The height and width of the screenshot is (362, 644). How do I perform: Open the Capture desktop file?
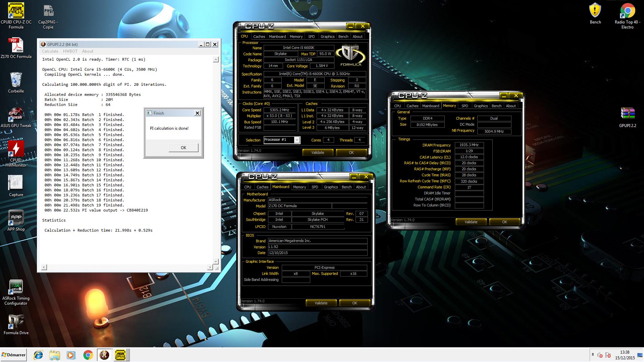coord(16,186)
